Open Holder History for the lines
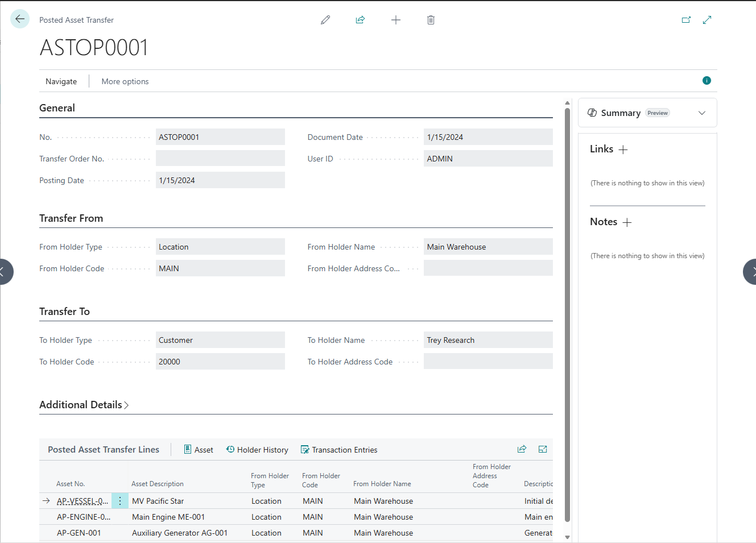756x543 pixels. click(x=257, y=450)
